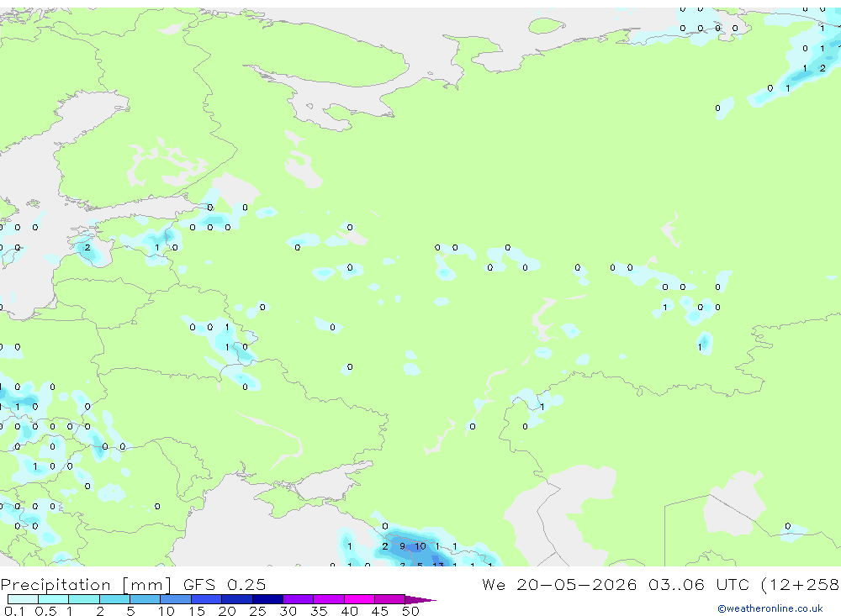Pick the magenta swatch between 40 and 45
The image size is (841, 616).
pyautogui.click(x=359, y=599)
